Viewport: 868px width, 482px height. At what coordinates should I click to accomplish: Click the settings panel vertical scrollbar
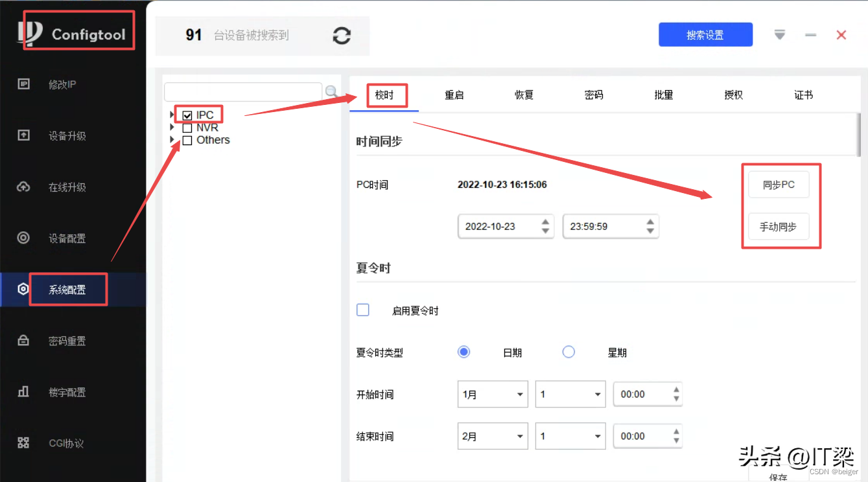point(859,136)
